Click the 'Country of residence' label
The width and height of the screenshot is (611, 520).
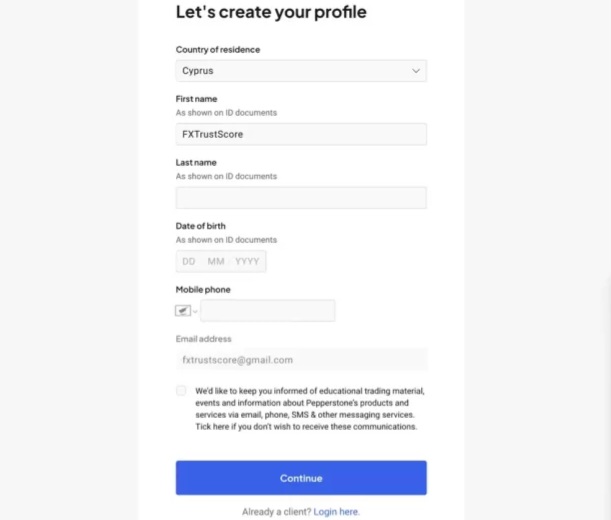218,50
